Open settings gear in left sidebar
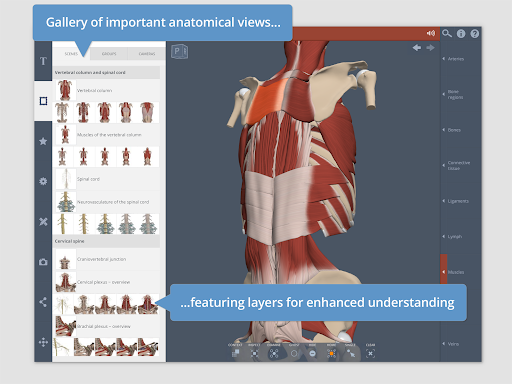 (43, 181)
